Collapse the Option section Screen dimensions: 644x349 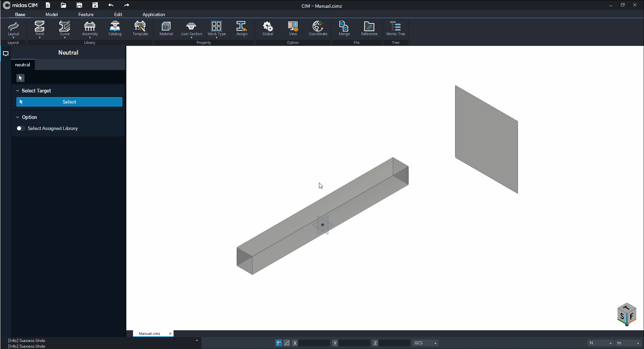click(18, 117)
